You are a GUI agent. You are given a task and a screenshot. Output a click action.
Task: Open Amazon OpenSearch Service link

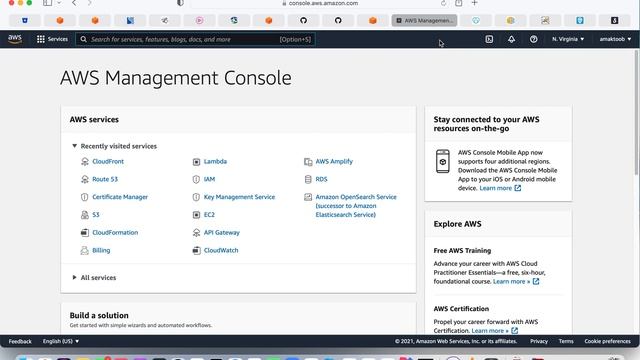pos(356,206)
